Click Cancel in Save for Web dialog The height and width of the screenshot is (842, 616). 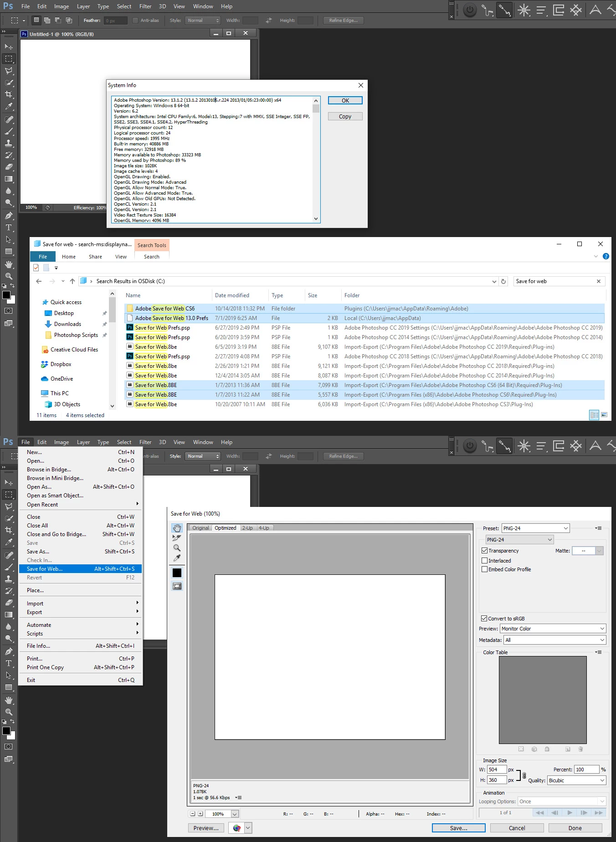pyautogui.click(x=517, y=828)
